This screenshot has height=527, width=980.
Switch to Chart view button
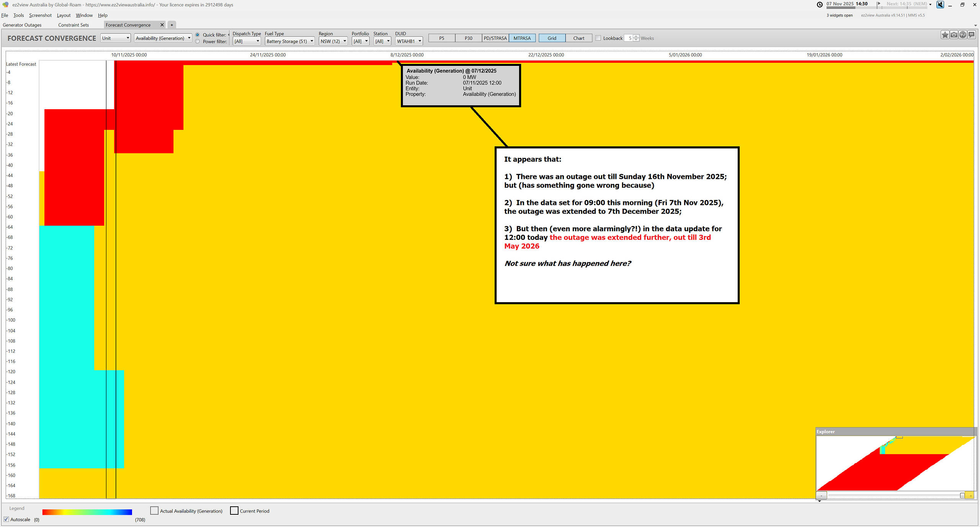578,38
